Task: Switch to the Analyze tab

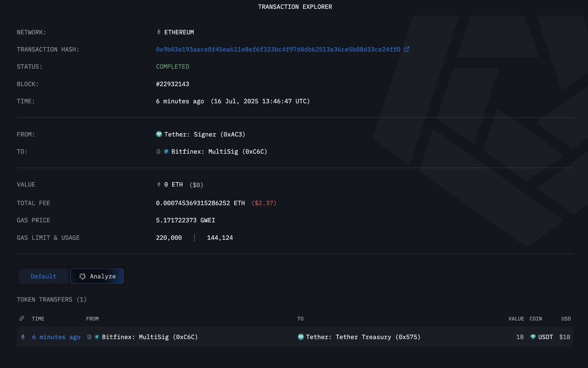Action: (97, 276)
